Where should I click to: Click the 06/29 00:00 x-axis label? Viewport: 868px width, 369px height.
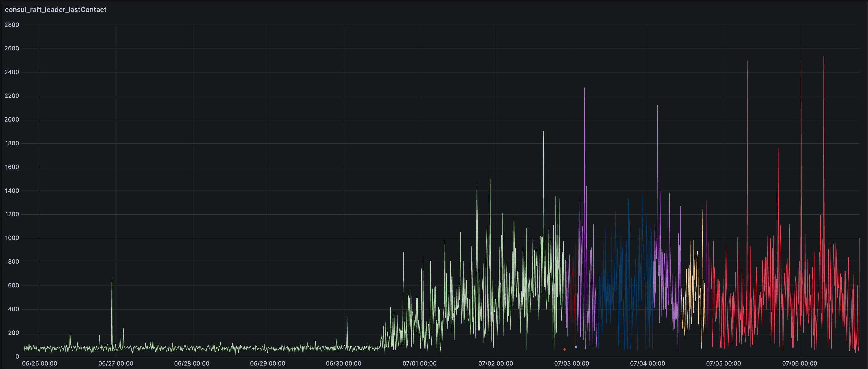pyautogui.click(x=267, y=363)
